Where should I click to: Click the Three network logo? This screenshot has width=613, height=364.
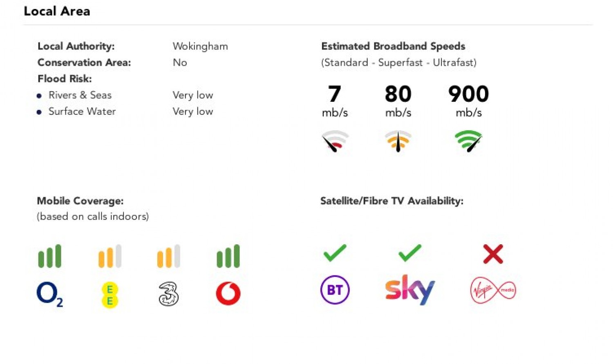168,294
